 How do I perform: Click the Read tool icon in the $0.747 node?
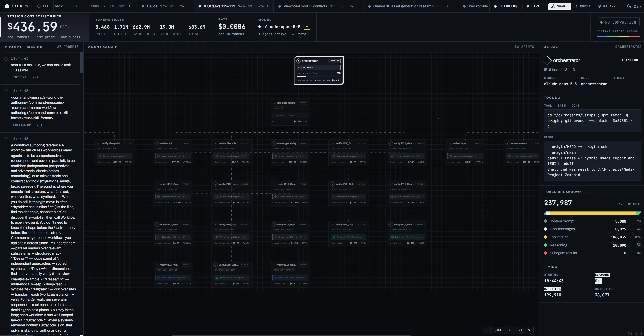pyautogui.click(x=158, y=278)
